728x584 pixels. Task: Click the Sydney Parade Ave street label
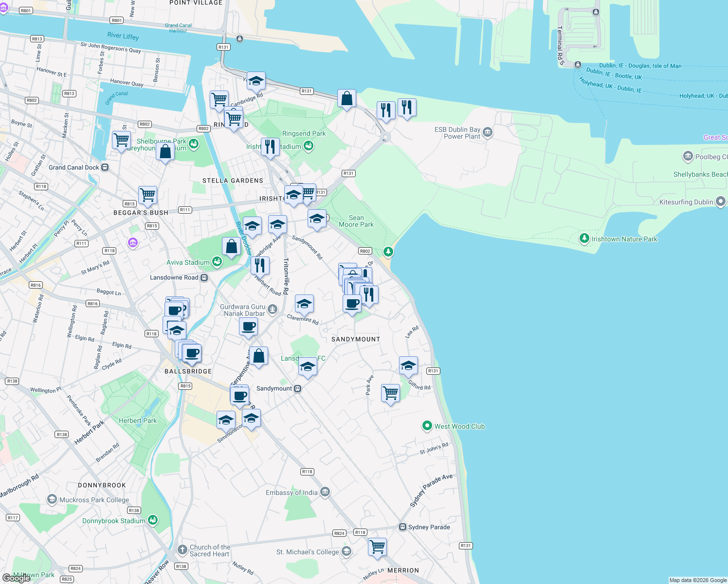click(431, 491)
